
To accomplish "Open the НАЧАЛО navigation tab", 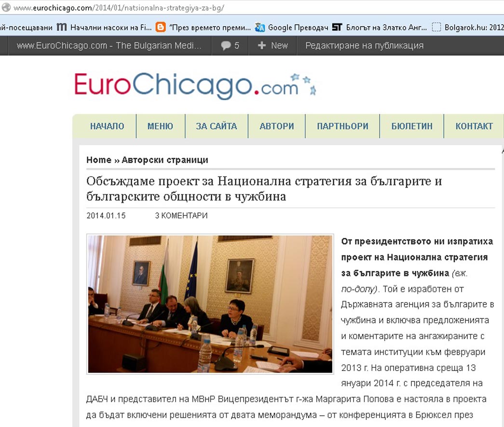I will [107, 126].
